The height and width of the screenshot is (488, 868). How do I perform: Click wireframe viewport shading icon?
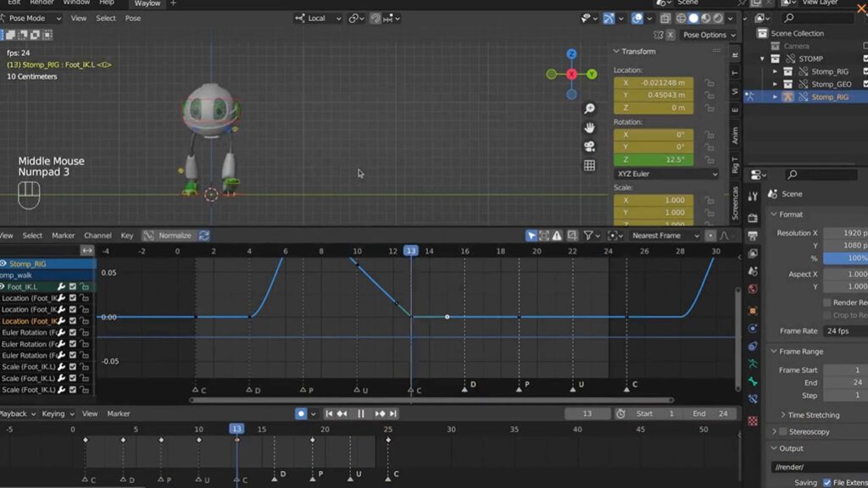click(682, 19)
